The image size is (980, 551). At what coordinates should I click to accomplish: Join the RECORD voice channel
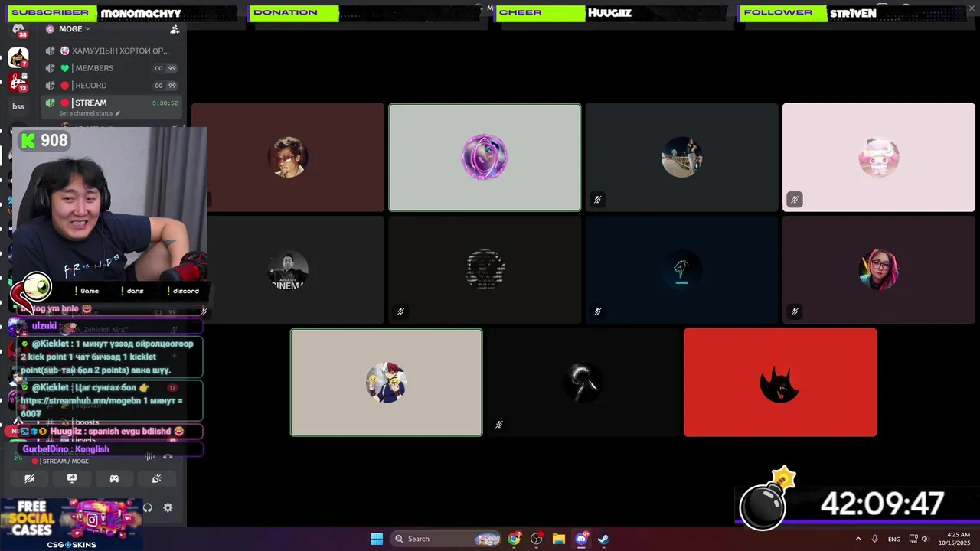tap(112, 86)
